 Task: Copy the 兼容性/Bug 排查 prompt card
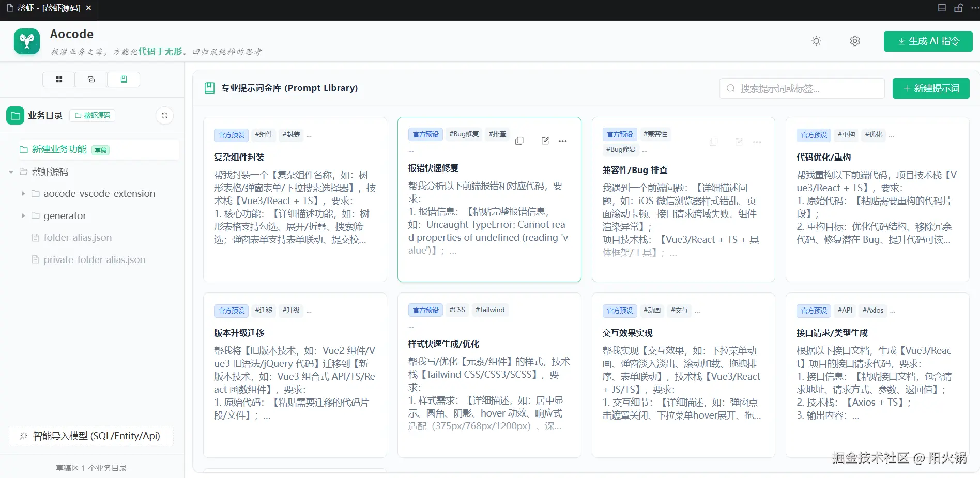(714, 142)
